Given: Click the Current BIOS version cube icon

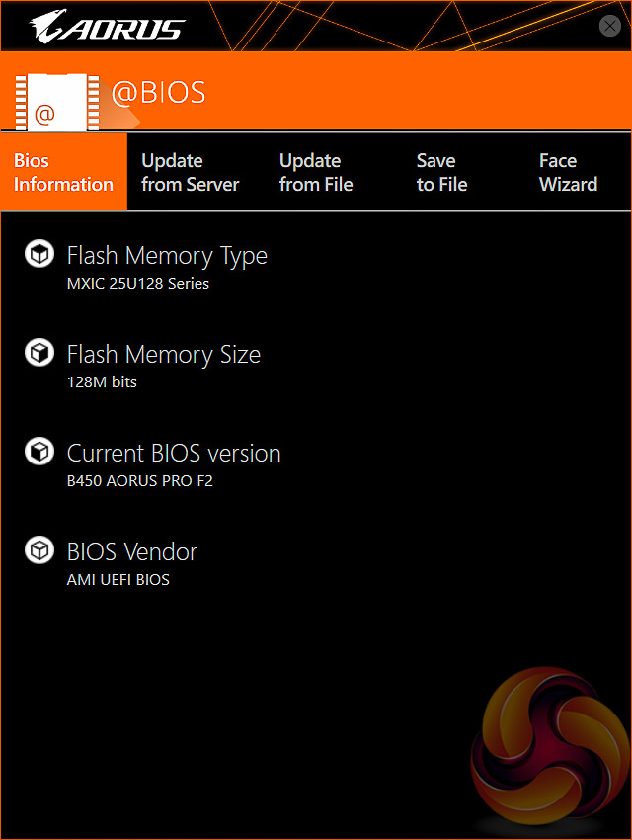Looking at the screenshot, I should (x=39, y=452).
